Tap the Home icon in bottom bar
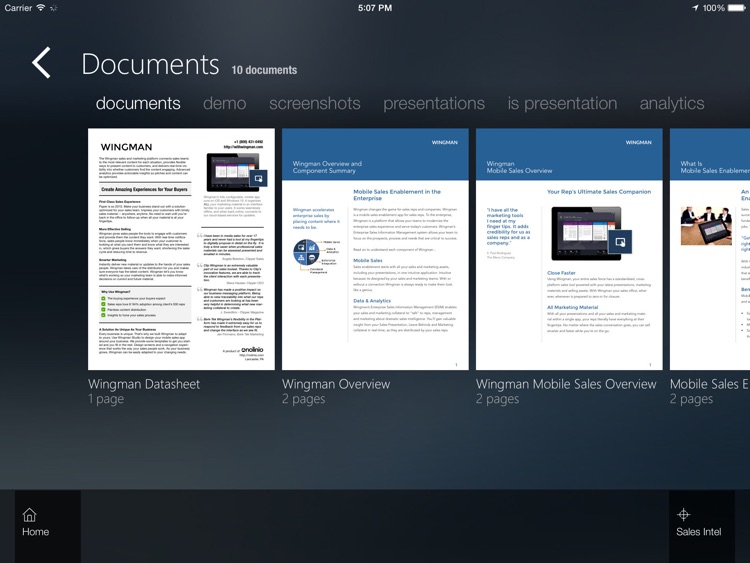 [29, 515]
